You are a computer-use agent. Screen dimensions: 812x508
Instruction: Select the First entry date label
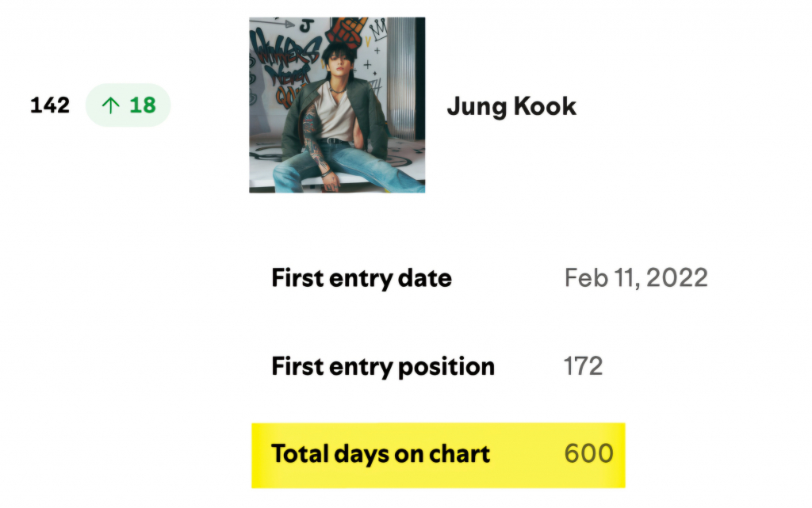362,278
